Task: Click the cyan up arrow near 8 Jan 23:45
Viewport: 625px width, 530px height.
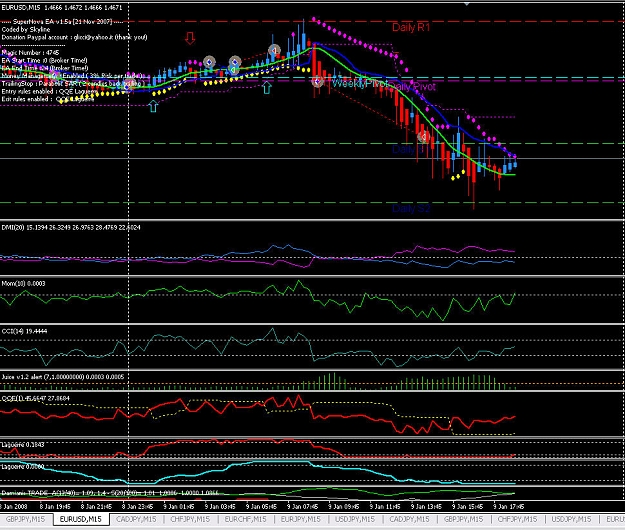Action: [153, 106]
